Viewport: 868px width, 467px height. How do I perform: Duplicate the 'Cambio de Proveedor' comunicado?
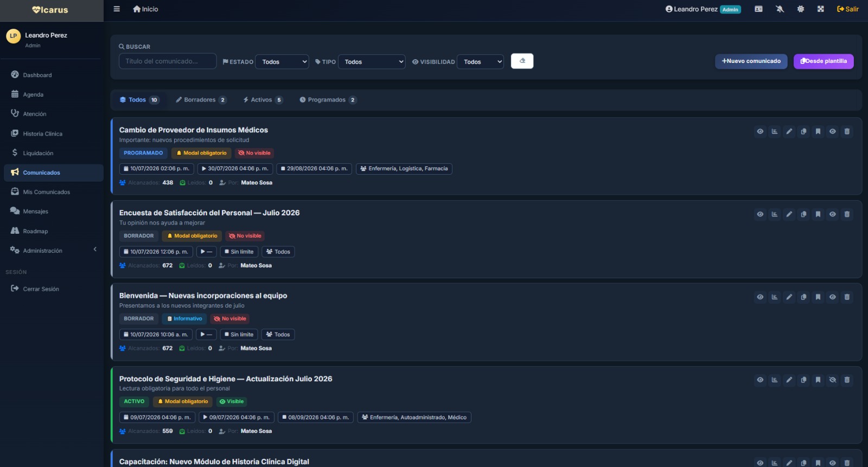[x=803, y=131]
